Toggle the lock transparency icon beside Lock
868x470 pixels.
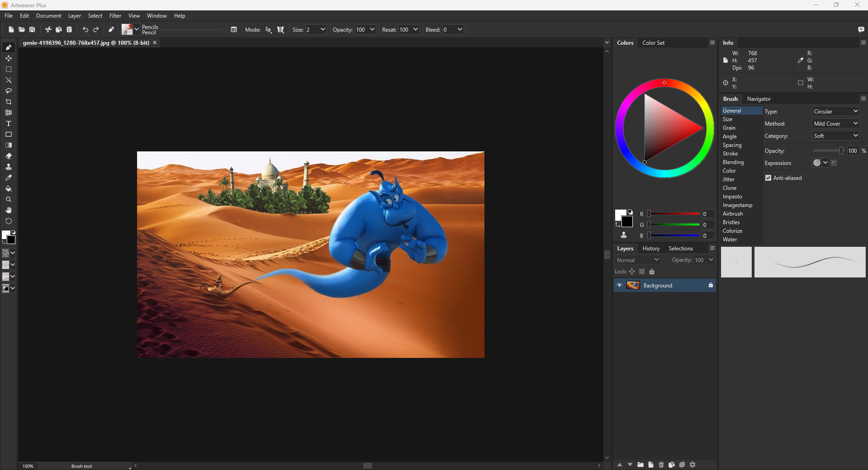[642, 272]
